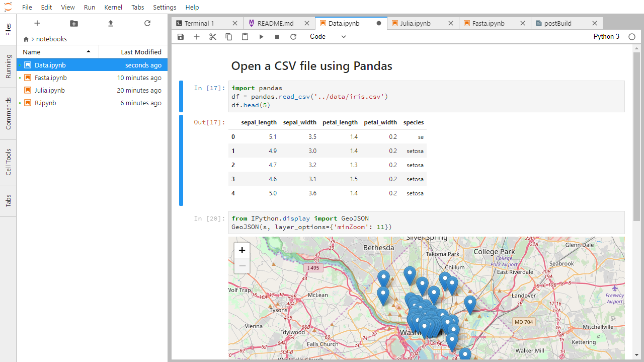
Task: Run the current cell
Action: tap(261, 36)
